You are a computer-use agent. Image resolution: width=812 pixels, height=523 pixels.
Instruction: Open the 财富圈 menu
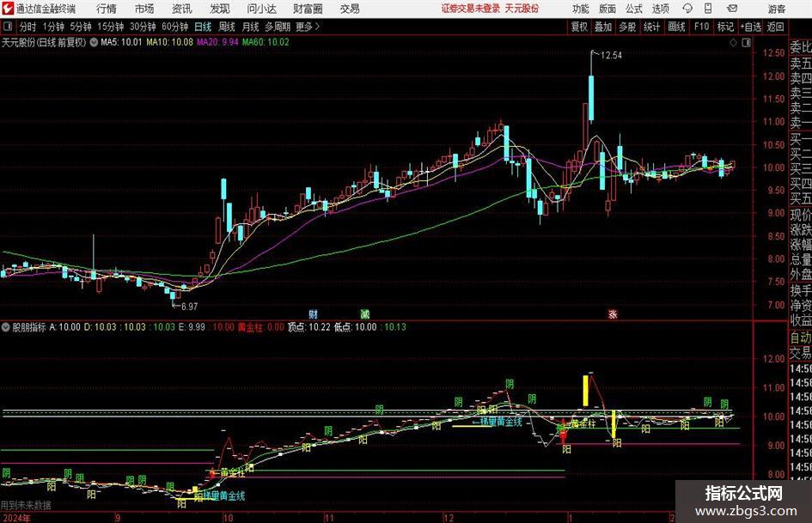[308, 9]
